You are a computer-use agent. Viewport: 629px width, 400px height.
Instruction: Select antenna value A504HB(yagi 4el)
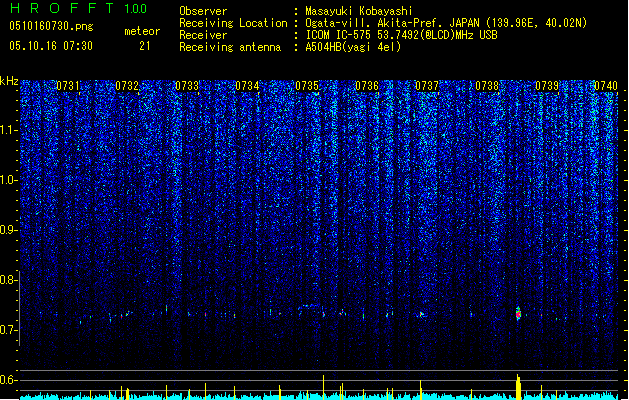click(353, 47)
